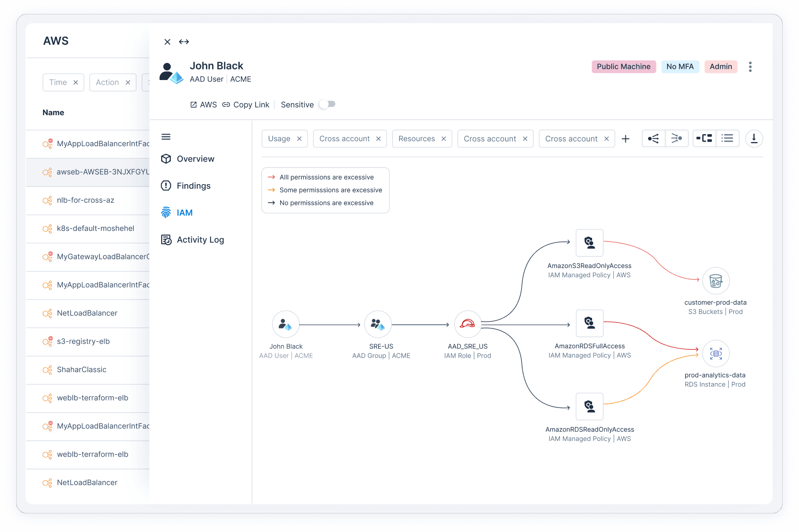Screen dimensions: 799x532
Task: Open the ShaharClassic row
Action: tap(88, 370)
